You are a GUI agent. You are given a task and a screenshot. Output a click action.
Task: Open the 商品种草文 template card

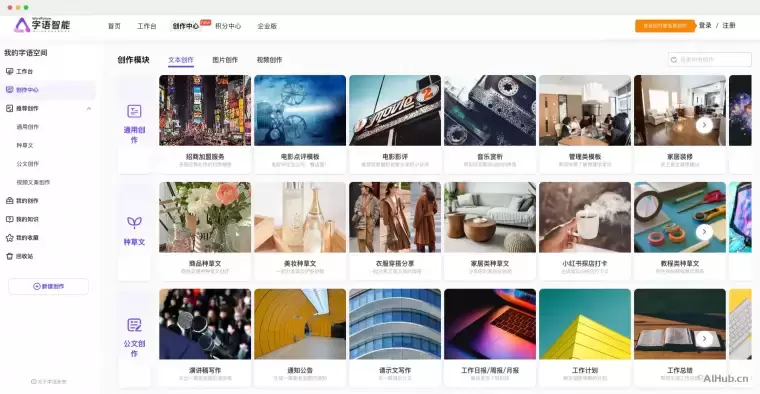point(205,231)
